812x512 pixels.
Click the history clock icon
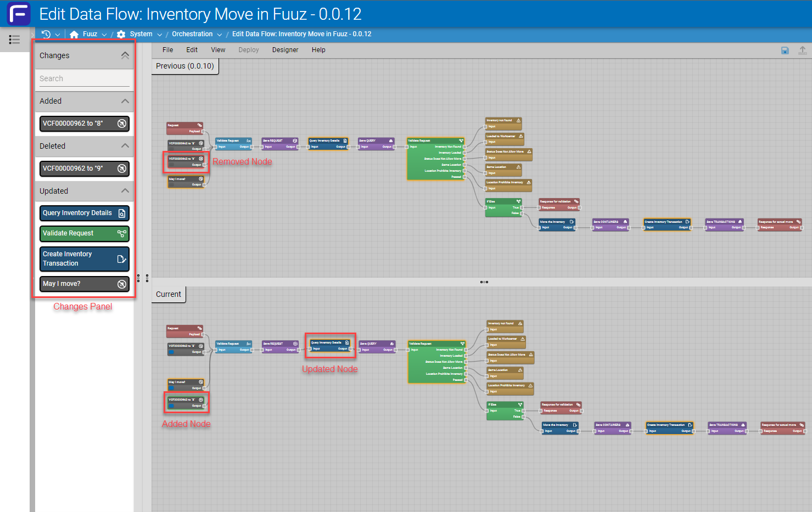[46, 34]
